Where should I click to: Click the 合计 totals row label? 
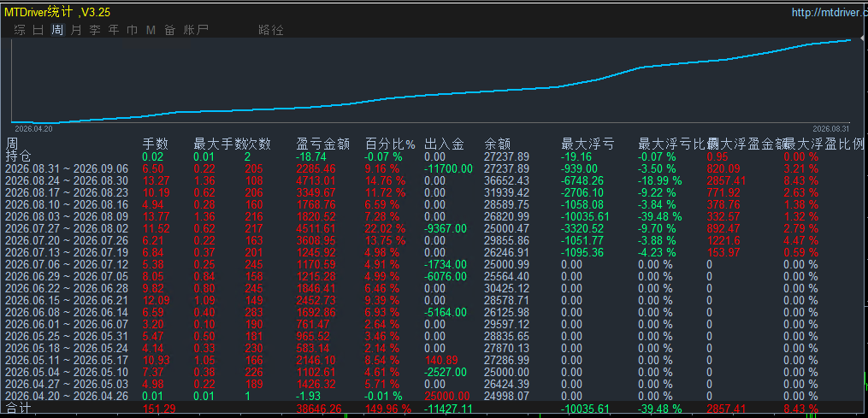(x=18, y=409)
